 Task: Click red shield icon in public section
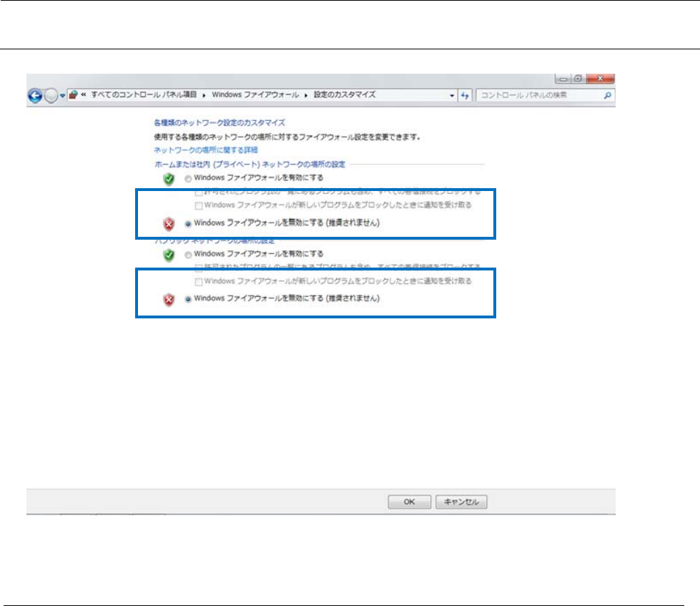coord(169,300)
